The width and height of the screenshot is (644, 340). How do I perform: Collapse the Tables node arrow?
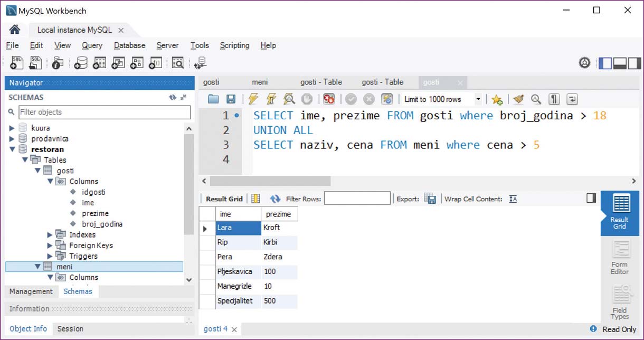coord(25,160)
